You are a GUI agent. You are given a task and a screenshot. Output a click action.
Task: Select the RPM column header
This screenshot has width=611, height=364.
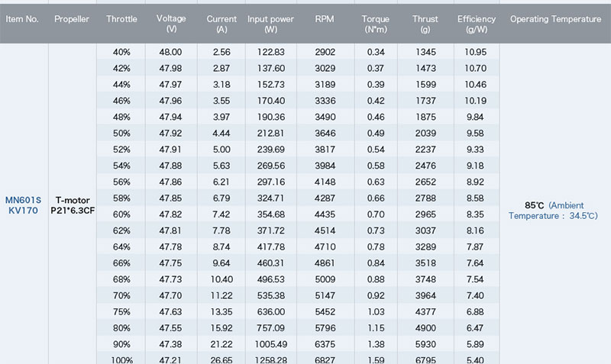click(x=325, y=18)
